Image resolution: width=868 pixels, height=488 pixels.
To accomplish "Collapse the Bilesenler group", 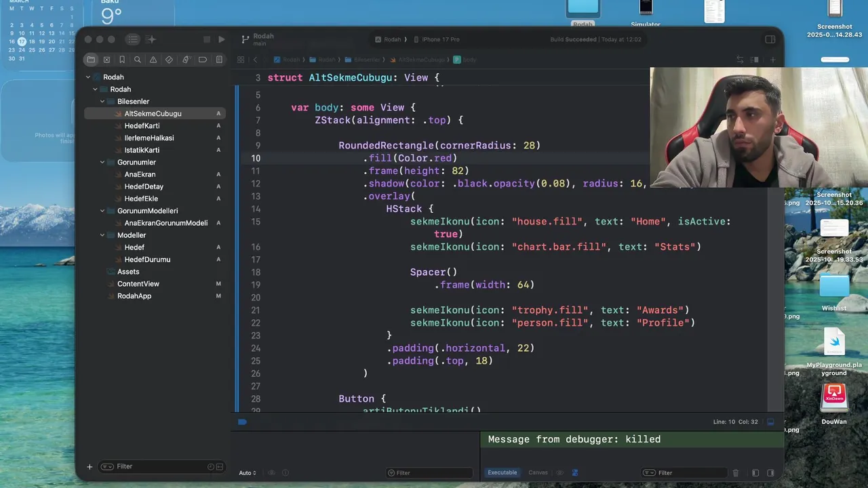I will tap(102, 102).
